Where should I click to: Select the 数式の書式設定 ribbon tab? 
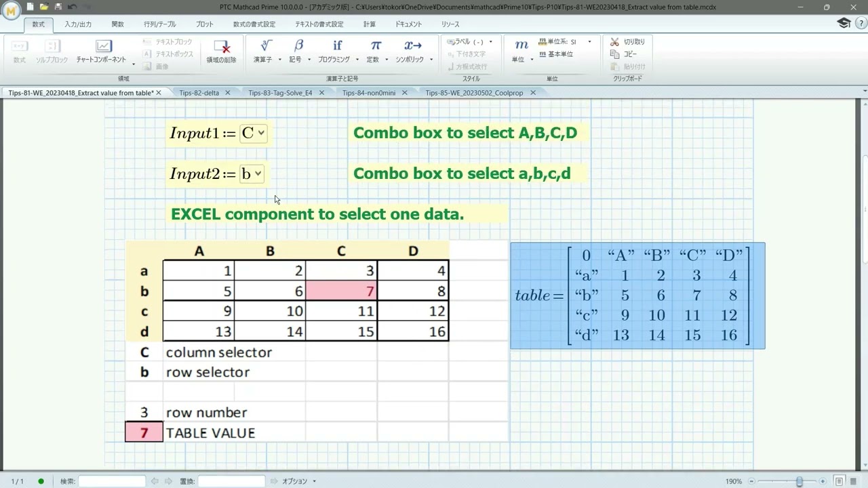tap(254, 24)
